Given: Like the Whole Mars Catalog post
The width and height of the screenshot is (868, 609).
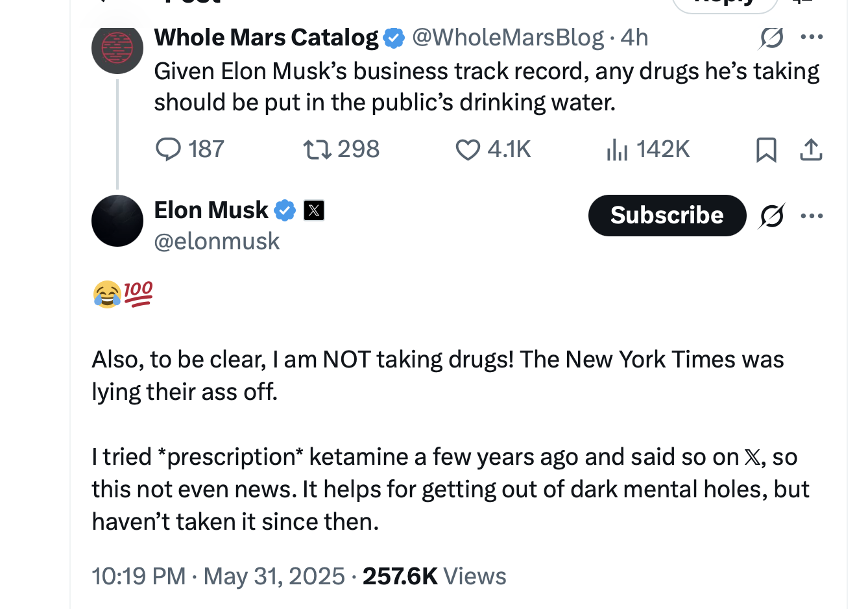Looking at the screenshot, I should (467, 149).
